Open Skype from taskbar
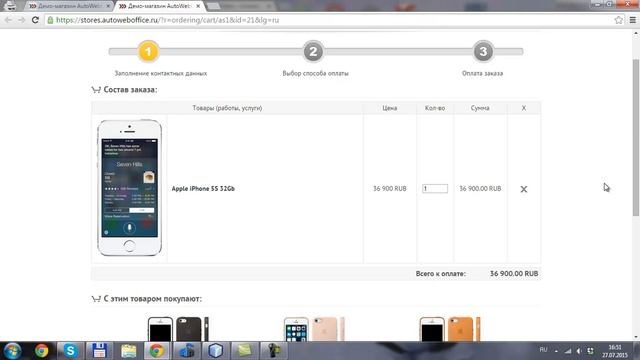640x360 pixels. point(70,351)
